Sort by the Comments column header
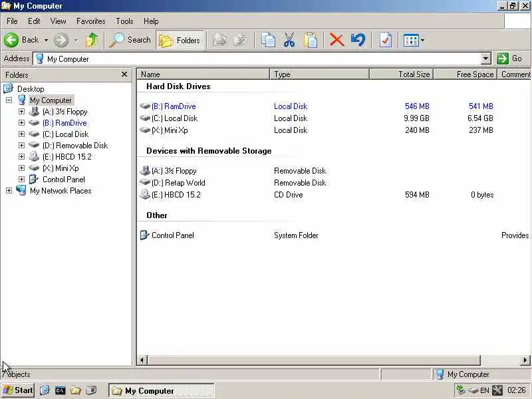Screen dimensions: 532x399 click(514, 74)
